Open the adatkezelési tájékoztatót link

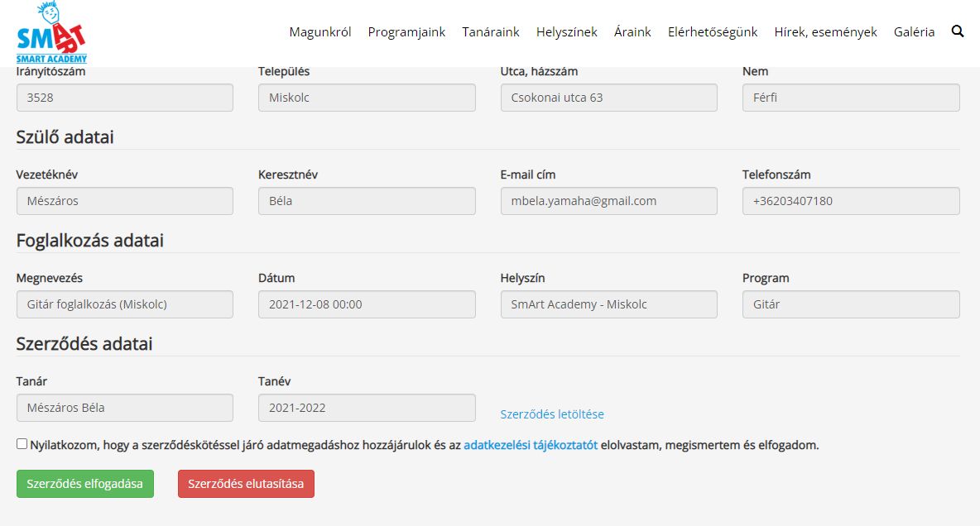pyautogui.click(x=531, y=445)
